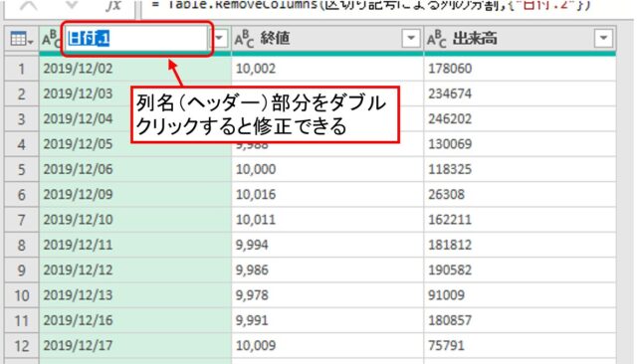637x364 pixels.
Task: Click the 終値 cell 10,011
Action: click(327, 220)
